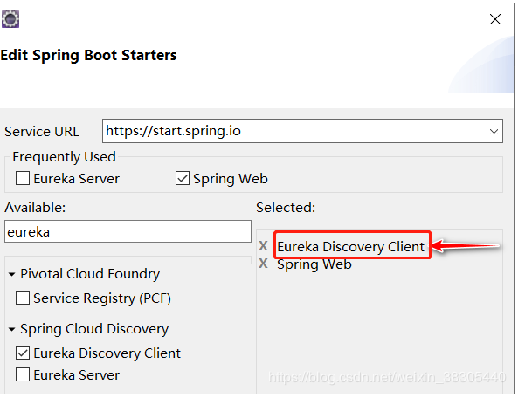
Task: Collapse the Spring Cloud Discovery group
Action: [12, 329]
